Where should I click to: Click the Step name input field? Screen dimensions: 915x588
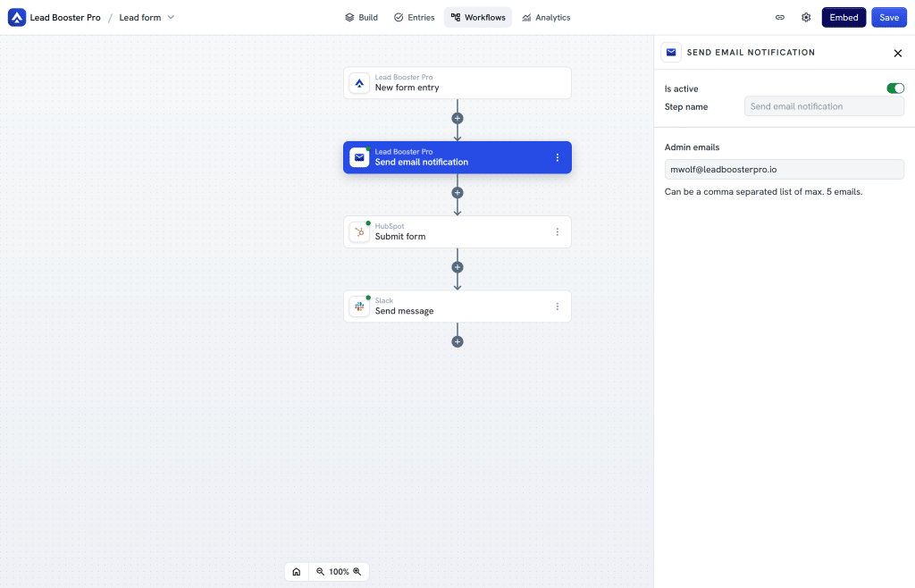click(824, 106)
